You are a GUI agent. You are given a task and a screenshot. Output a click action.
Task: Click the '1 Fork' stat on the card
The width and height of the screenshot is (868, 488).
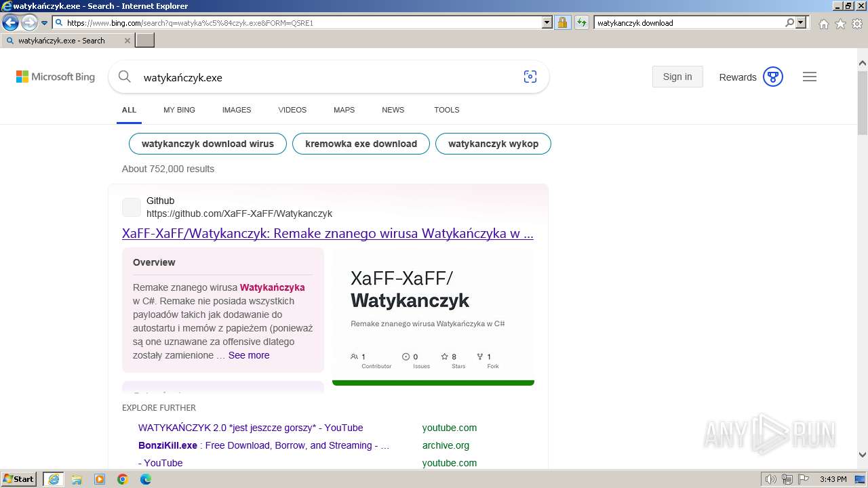488,361
